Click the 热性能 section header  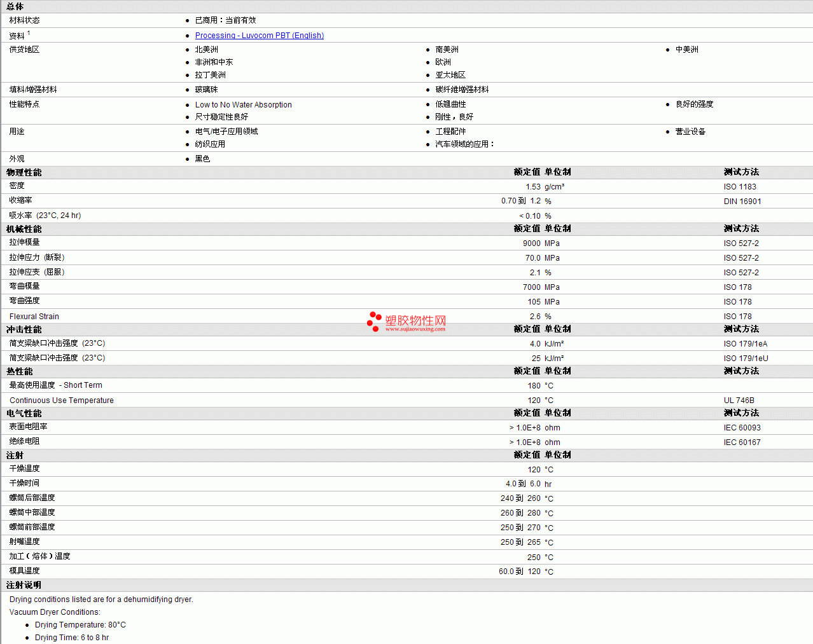[x=20, y=371]
